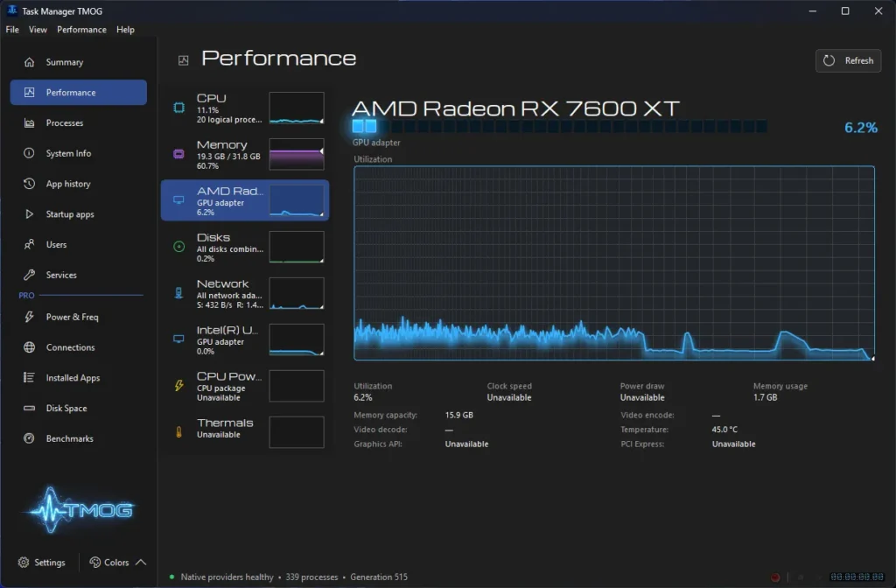
Task: Click the Memory module icon
Action: pyautogui.click(x=178, y=154)
